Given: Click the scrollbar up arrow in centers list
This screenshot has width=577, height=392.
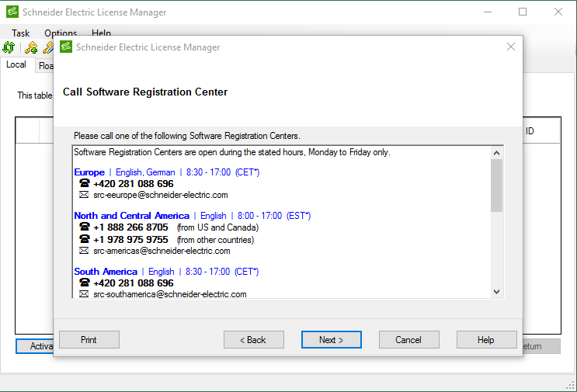Looking at the screenshot, I should 496,153.
